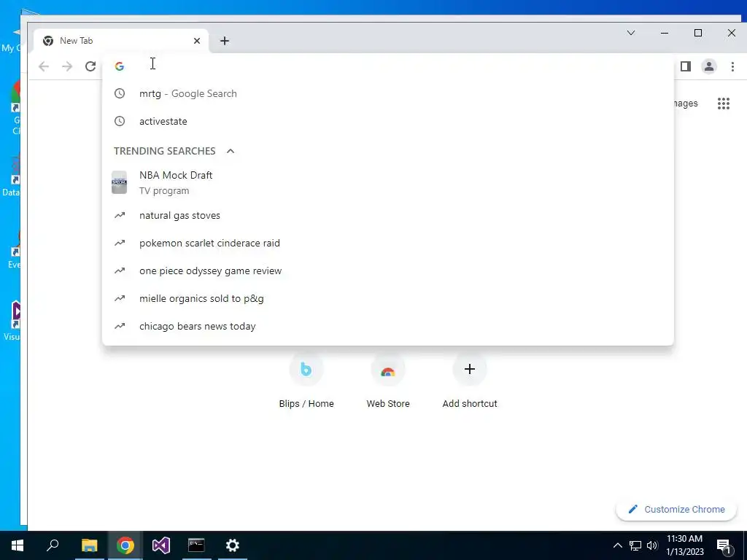Open the Chrome three-dot menu
The width and height of the screenshot is (747, 560).
click(732, 66)
